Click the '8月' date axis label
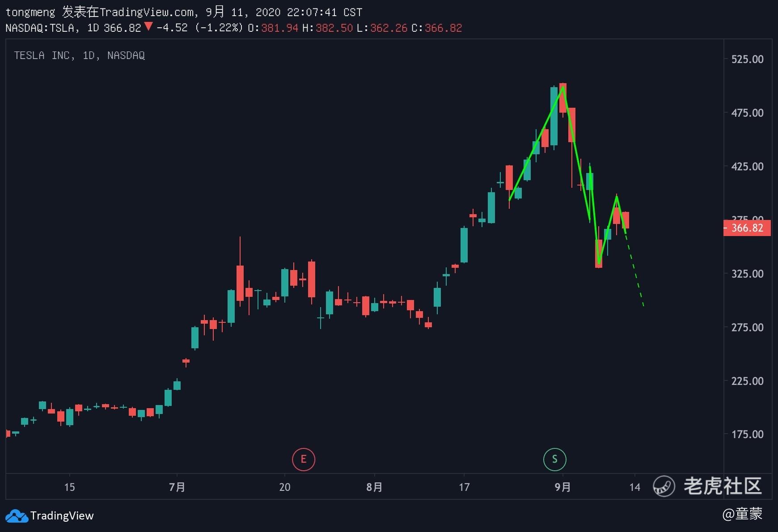The height and width of the screenshot is (532, 778). pos(374,487)
